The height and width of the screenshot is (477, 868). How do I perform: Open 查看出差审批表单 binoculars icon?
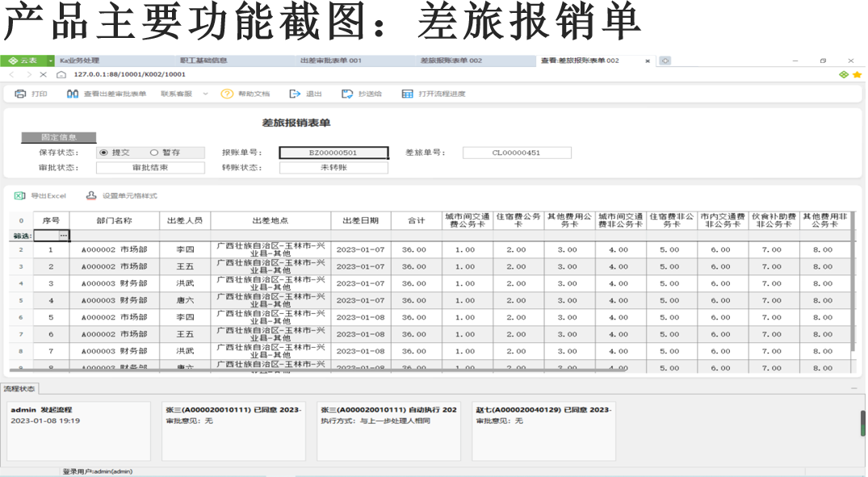pyautogui.click(x=73, y=94)
